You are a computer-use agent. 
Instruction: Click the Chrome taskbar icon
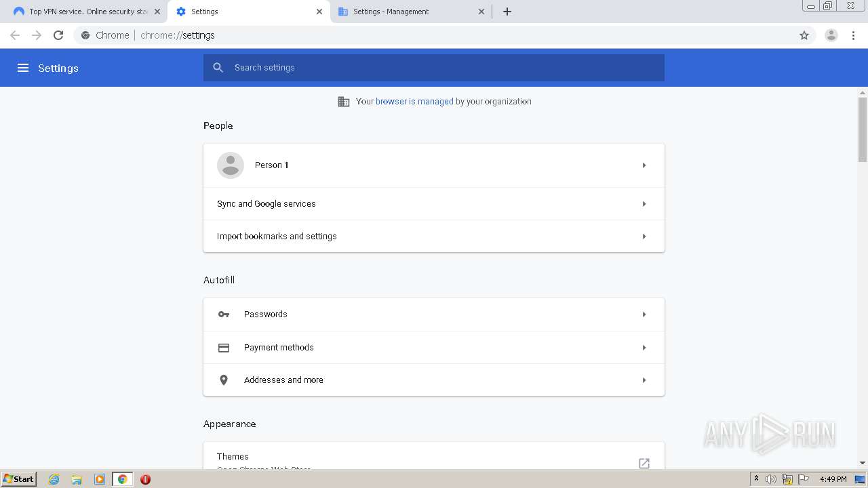[x=122, y=479]
